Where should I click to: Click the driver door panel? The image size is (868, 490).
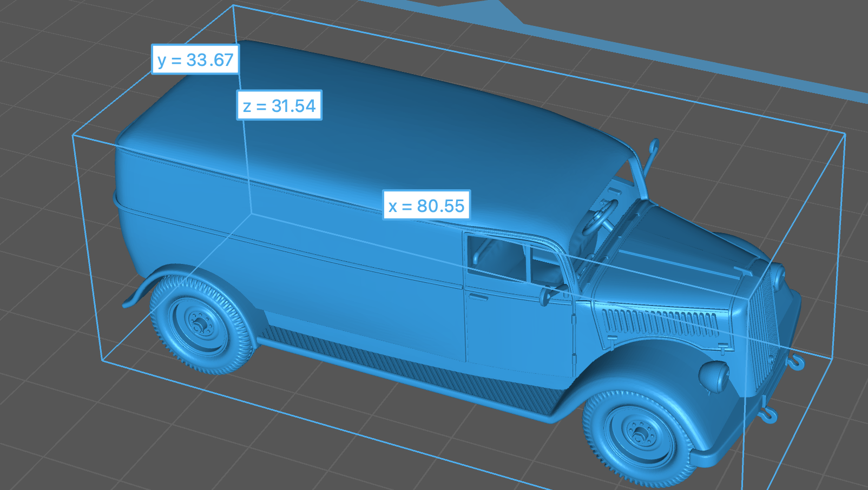coord(517,325)
